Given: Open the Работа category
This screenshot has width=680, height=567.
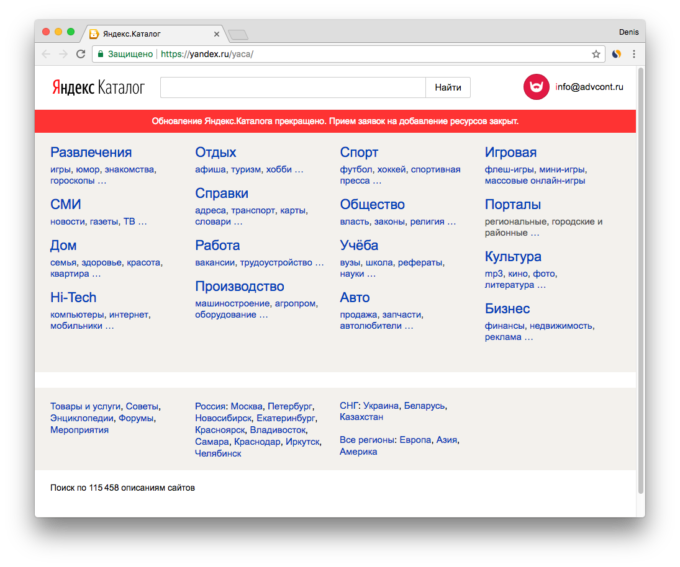Looking at the screenshot, I should [217, 245].
